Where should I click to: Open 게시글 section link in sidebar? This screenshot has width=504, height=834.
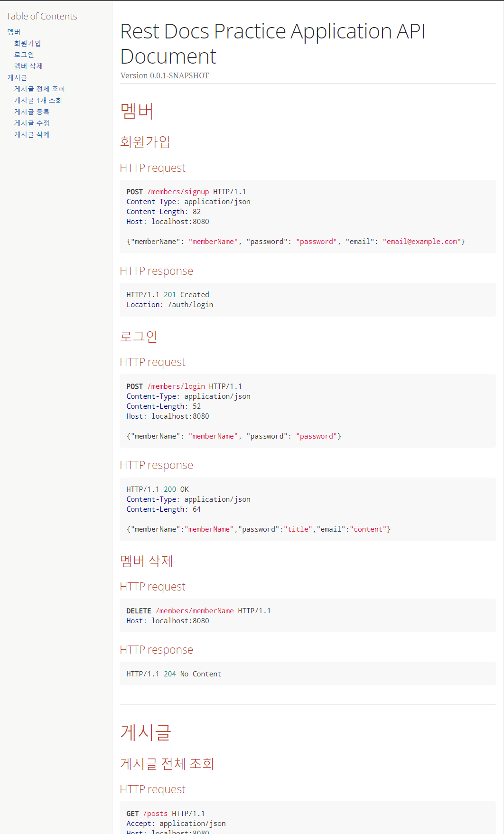17,77
